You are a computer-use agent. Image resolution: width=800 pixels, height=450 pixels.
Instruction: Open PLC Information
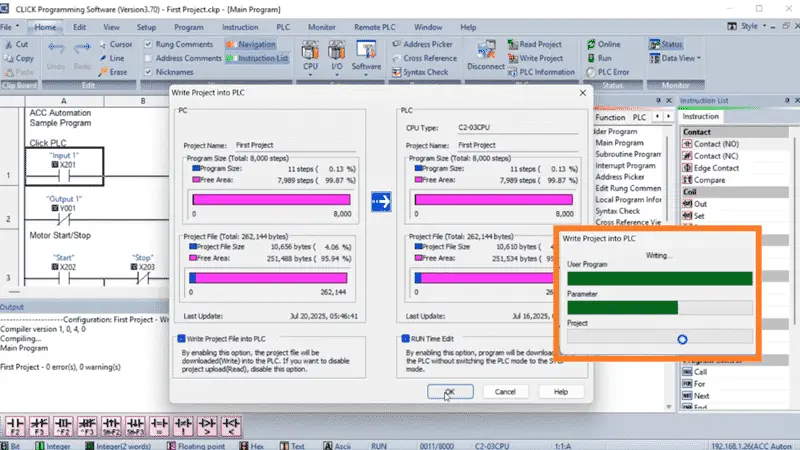click(x=541, y=72)
